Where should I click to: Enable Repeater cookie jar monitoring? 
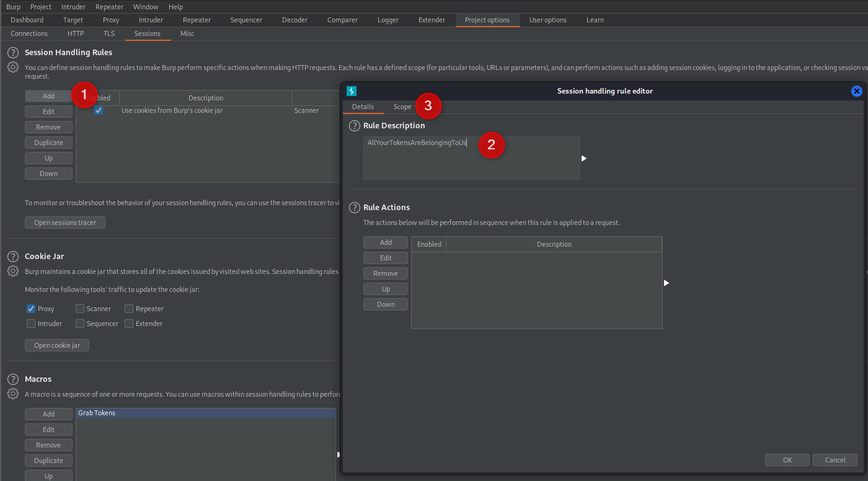click(129, 309)
